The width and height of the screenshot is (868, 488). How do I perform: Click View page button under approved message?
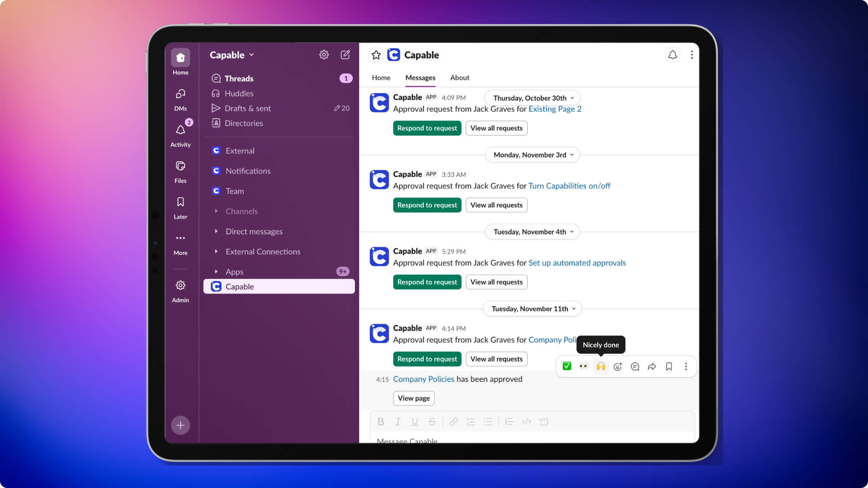413,398
